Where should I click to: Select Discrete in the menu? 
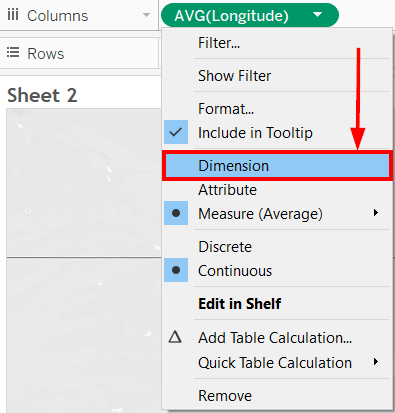click(x=225, y=247)
